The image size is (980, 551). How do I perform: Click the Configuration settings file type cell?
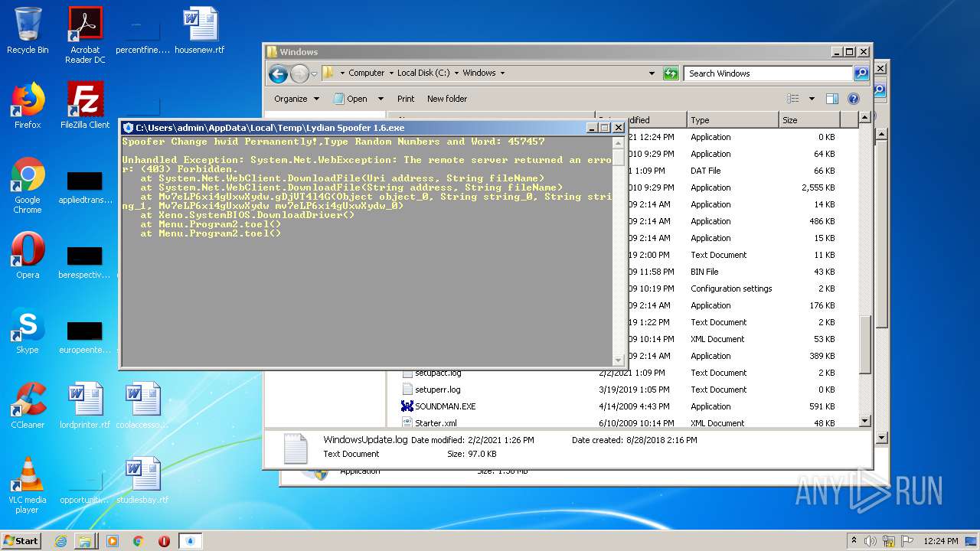(731, 289)
